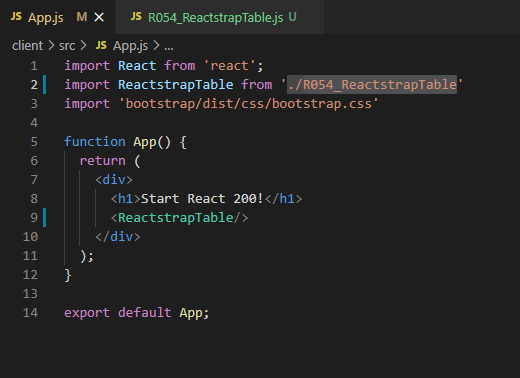This screenshot has height=378, width=520.
Task: Click <ReactstrapTable/> component tag
Action: [x=179, y=218]
